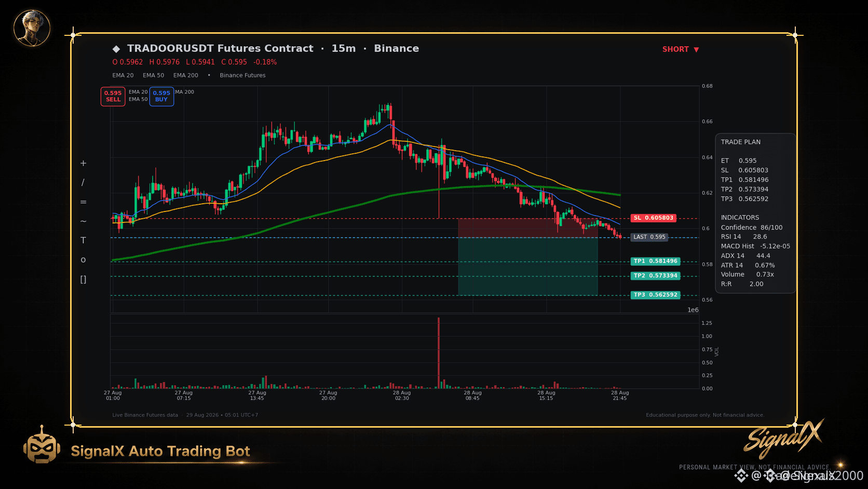The width and height of the screenshot is (868, 489).
Task: Open the round profile avatar
Action: tap(32, 28)
